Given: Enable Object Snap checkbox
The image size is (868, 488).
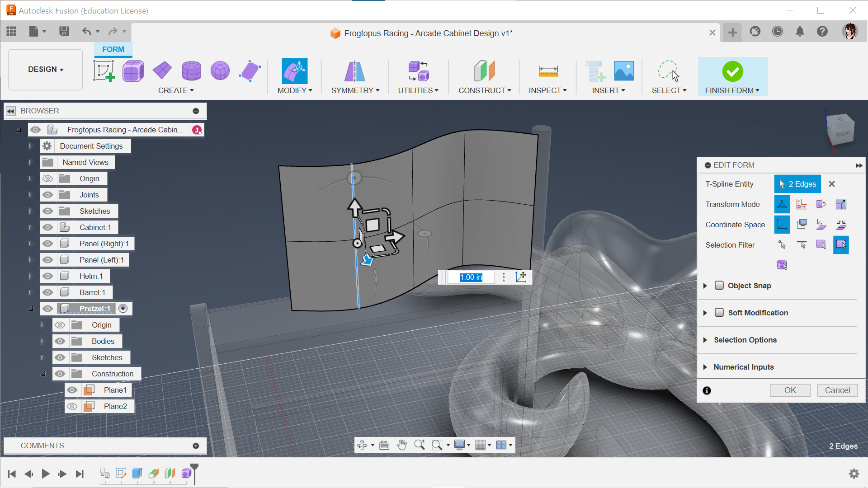Looking at the screenshot, I should [x=719, y=285].
